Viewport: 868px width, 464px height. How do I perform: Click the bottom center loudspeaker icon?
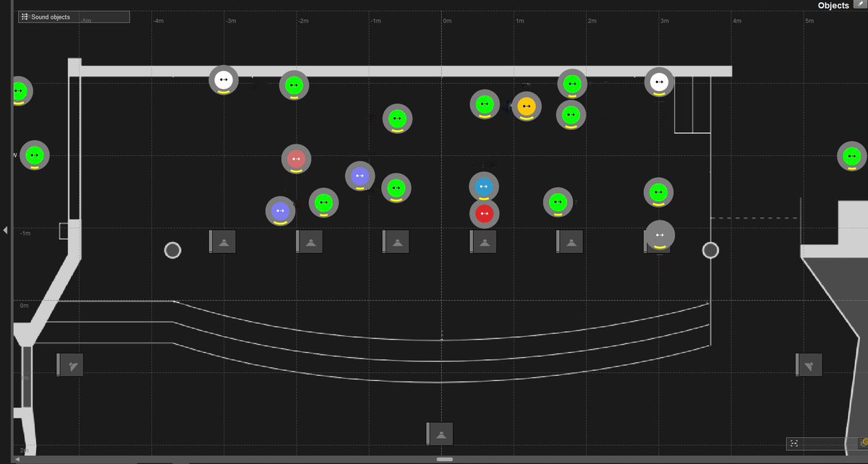[x=440, y=434]
